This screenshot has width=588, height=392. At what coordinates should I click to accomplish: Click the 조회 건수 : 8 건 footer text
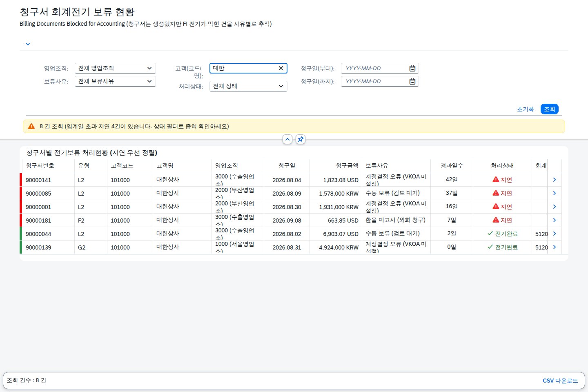26,381
